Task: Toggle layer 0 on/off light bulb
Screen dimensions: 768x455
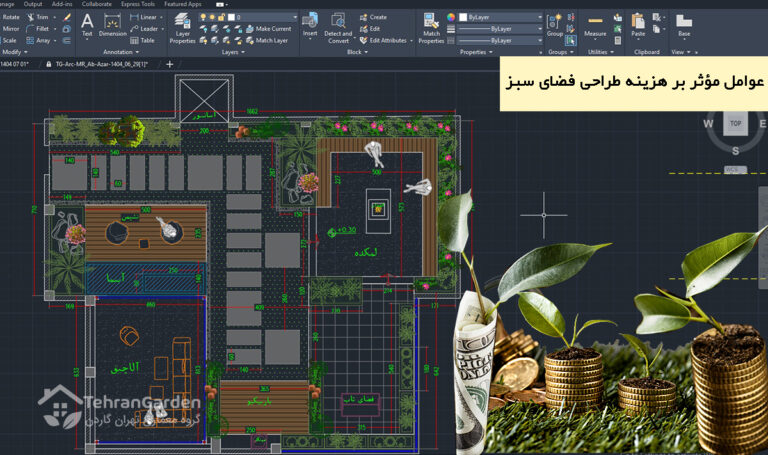Action: point(203,17)
